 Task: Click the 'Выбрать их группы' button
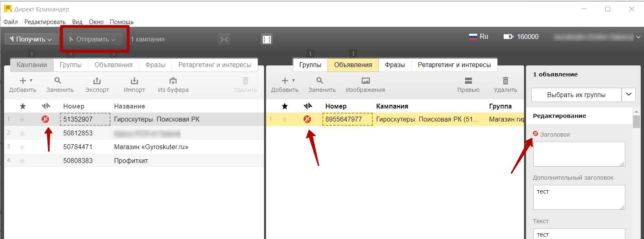click(x=576, y=95)
